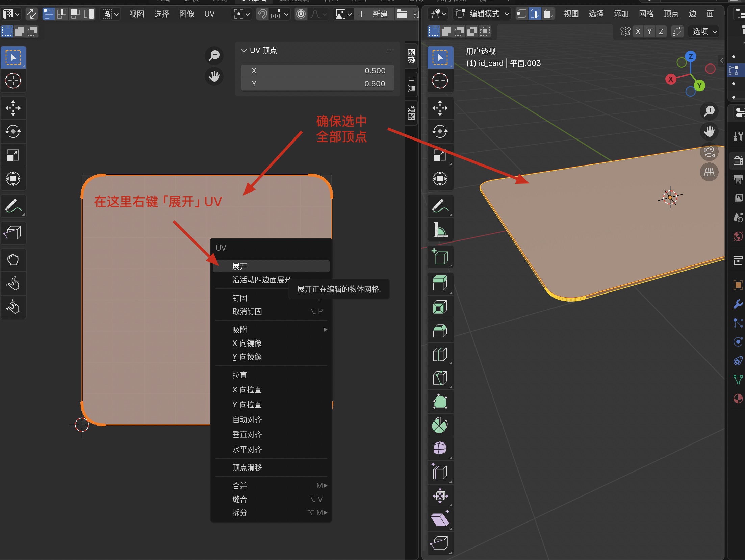The height and width of the screenshot is (560, 745).
Task: Toggle UV sync selection button
Action: [x=31, y=14]
